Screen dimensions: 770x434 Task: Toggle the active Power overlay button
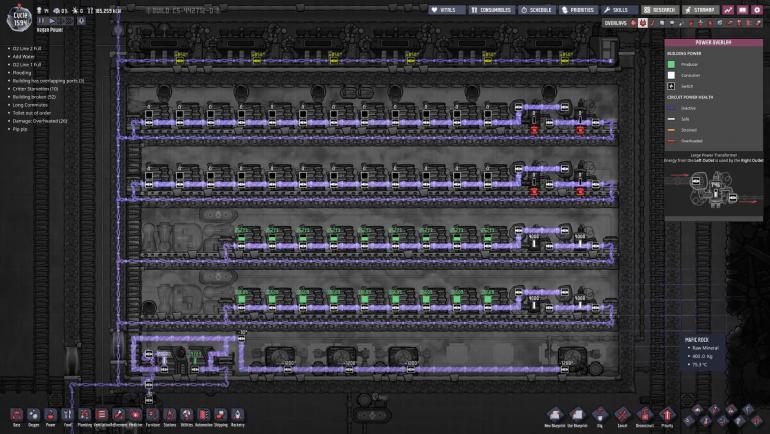(643, 23)
